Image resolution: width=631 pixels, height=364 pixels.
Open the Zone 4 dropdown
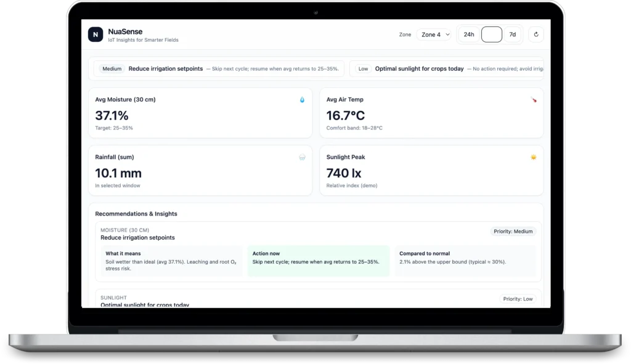(x=434, y=34)
